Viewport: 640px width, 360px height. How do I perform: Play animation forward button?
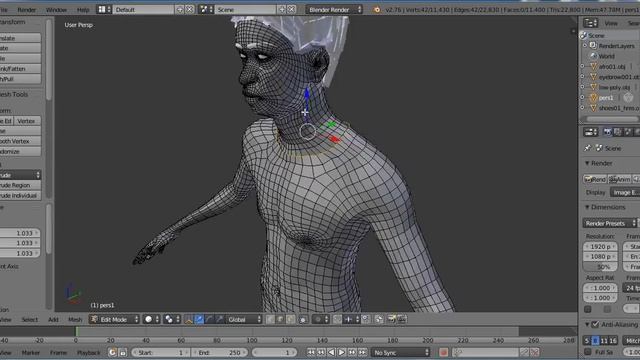click(342, 352)
